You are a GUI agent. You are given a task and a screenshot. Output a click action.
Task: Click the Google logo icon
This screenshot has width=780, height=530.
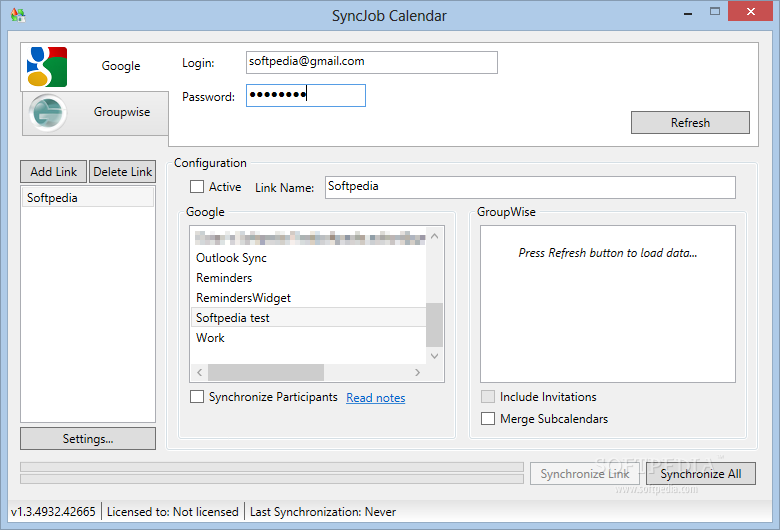click(47, 67)
